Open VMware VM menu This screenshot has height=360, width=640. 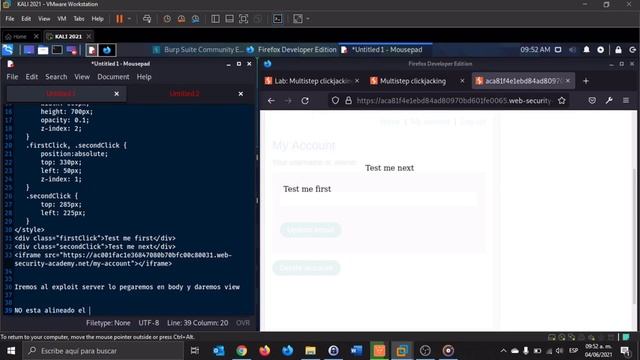(x=62, y=19)
